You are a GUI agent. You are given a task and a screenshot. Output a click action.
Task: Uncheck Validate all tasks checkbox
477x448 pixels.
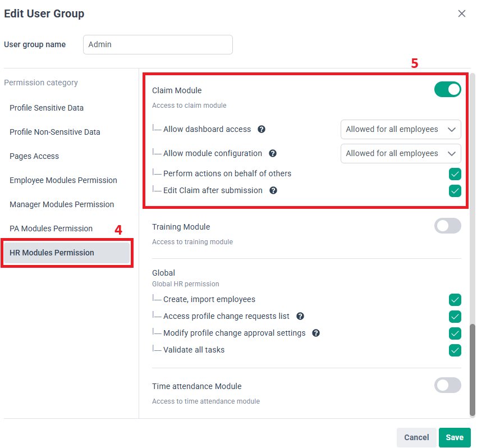tap(455, 350)
